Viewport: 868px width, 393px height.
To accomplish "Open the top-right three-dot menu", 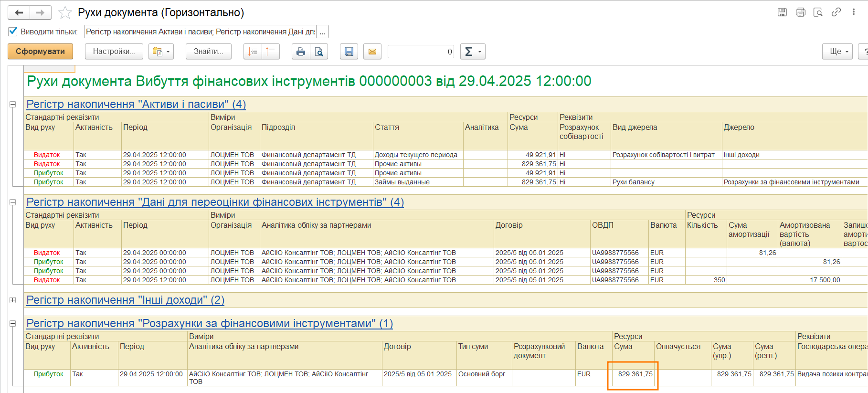I will (x=853, y=12).
